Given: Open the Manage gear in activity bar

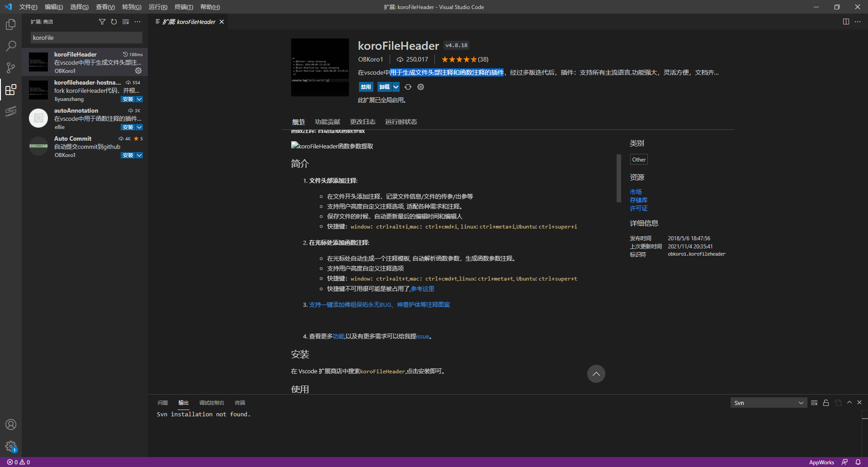Looking at the screenshot, I should (x=11, y=447).
